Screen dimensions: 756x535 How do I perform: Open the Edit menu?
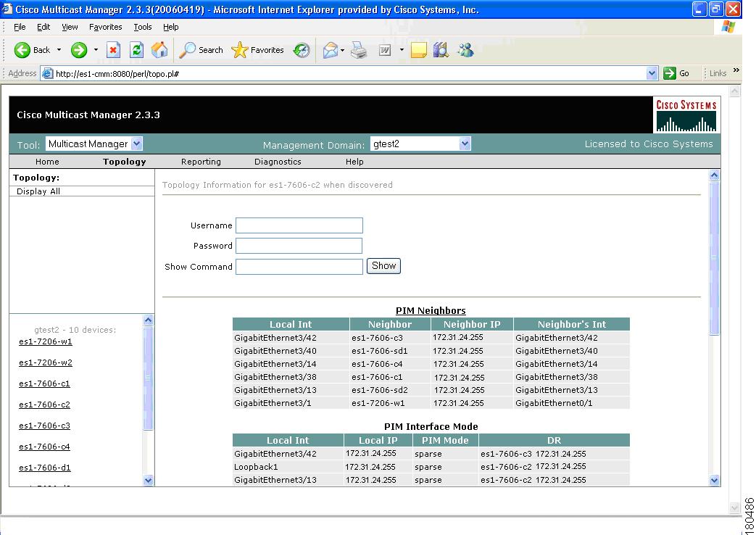pos(43,27)
